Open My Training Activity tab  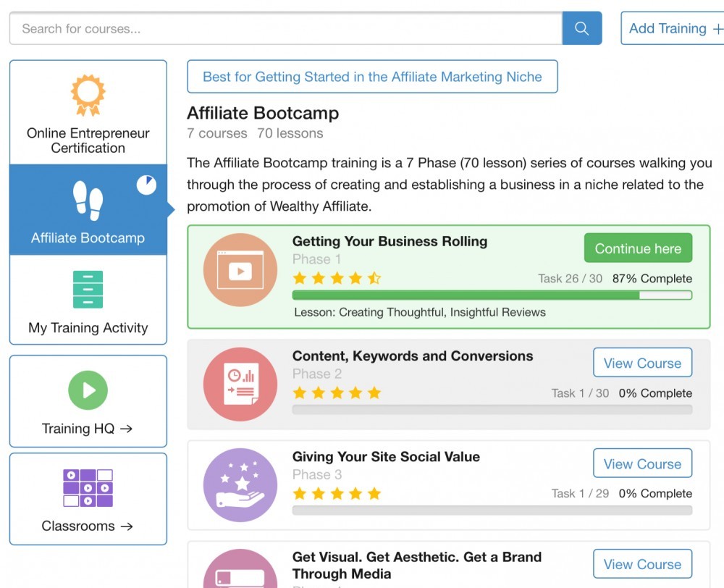[88, 300]
